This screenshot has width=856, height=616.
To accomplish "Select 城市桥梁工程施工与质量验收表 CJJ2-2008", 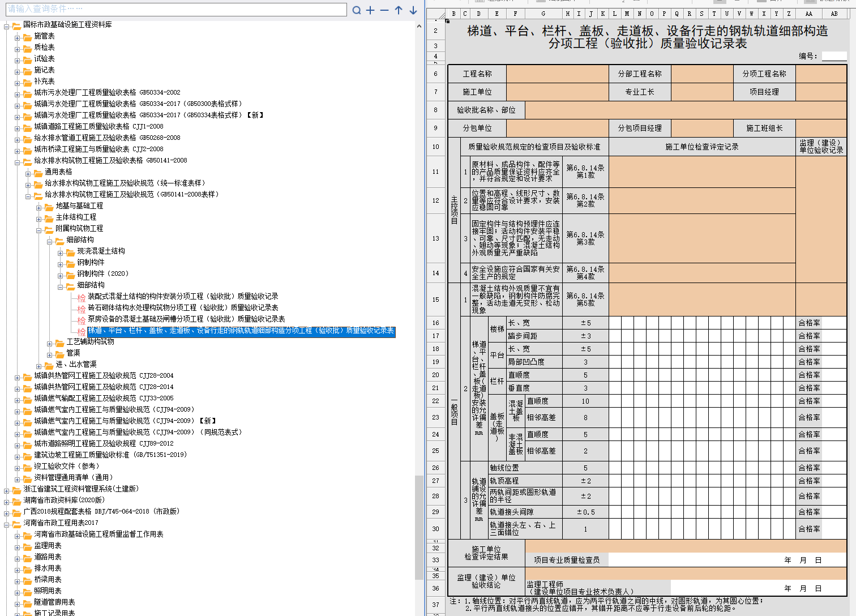I will tap(99, 149).
